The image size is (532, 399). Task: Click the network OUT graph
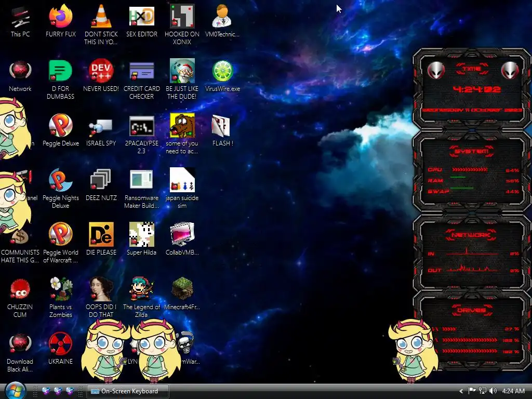(472, 269)
